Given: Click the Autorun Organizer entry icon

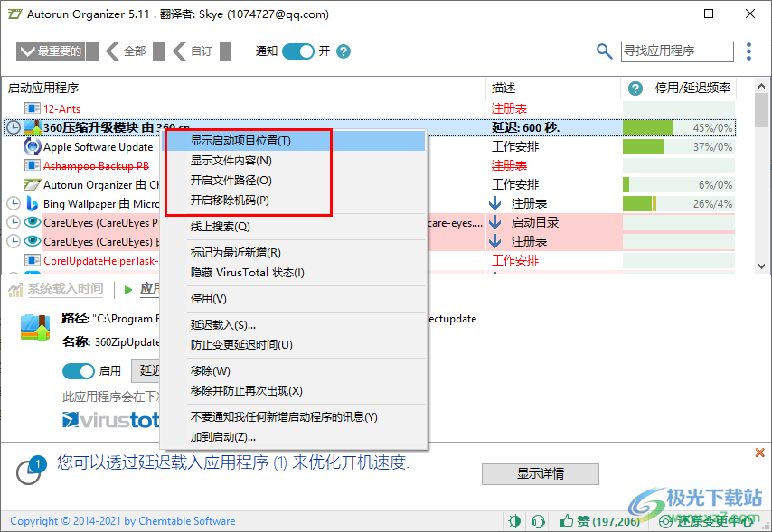Looking at the screenshot, I should [x=32, y=184].
